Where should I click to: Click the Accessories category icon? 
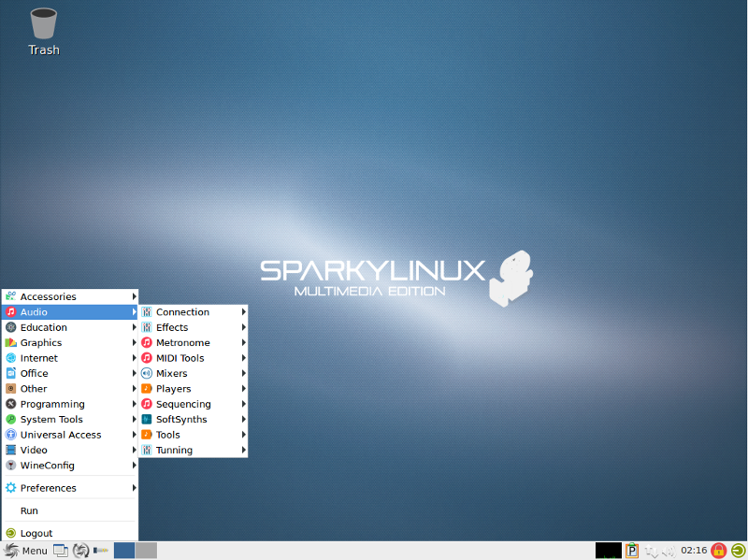point(10,296)
